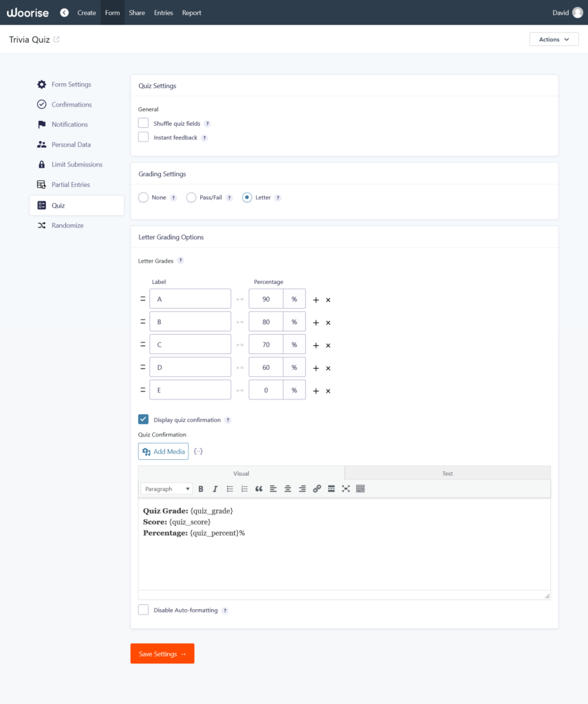The height and width of the screenshot is (704, 588).
Task: Add a row after grade A
Action: tap(316, 300)
